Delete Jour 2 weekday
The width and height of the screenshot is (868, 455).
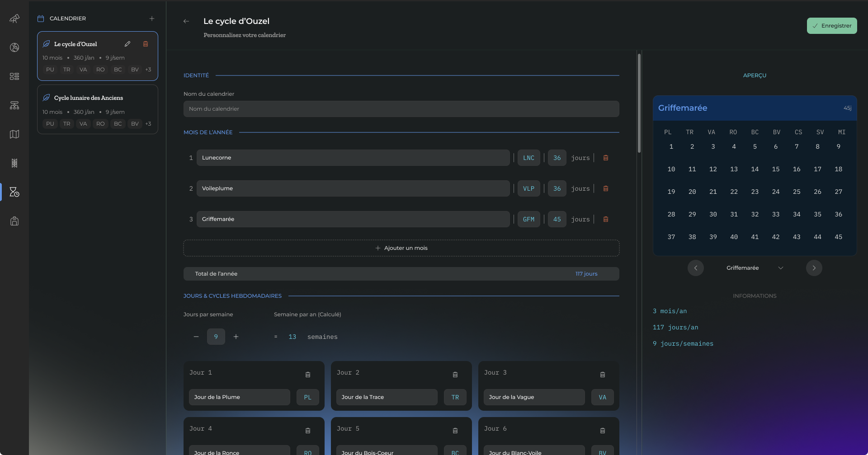point(455,375)
